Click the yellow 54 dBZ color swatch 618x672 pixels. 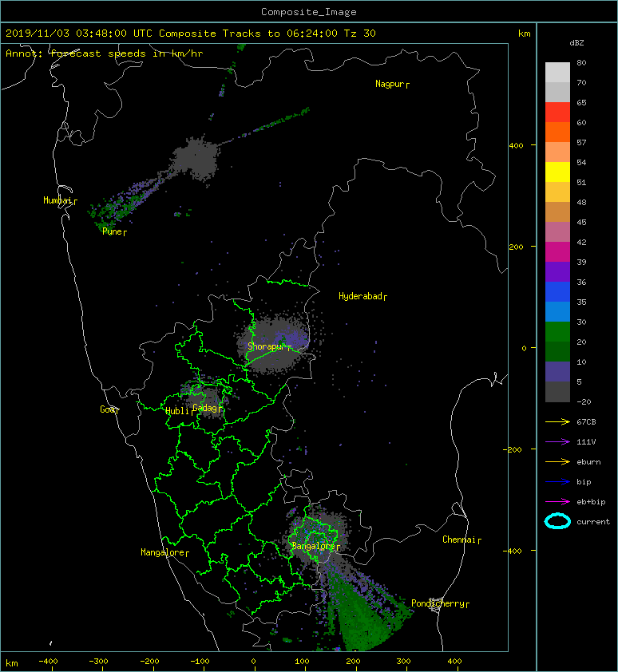pos(557,172)
